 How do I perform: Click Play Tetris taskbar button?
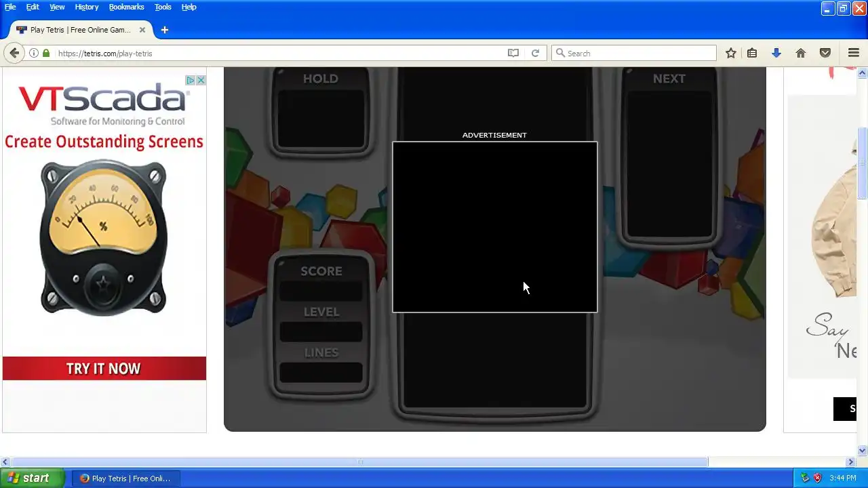(125, 478)
